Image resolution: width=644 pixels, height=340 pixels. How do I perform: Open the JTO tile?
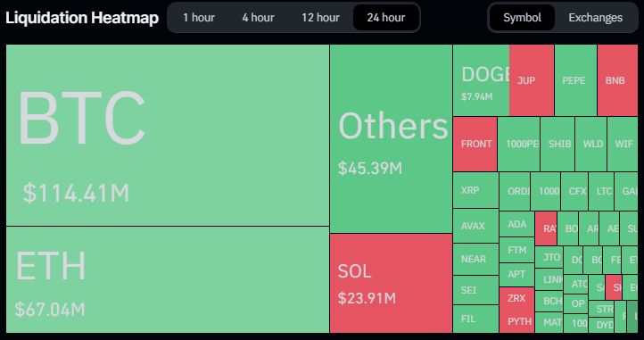pyautogui.click(x=549, y=257)
